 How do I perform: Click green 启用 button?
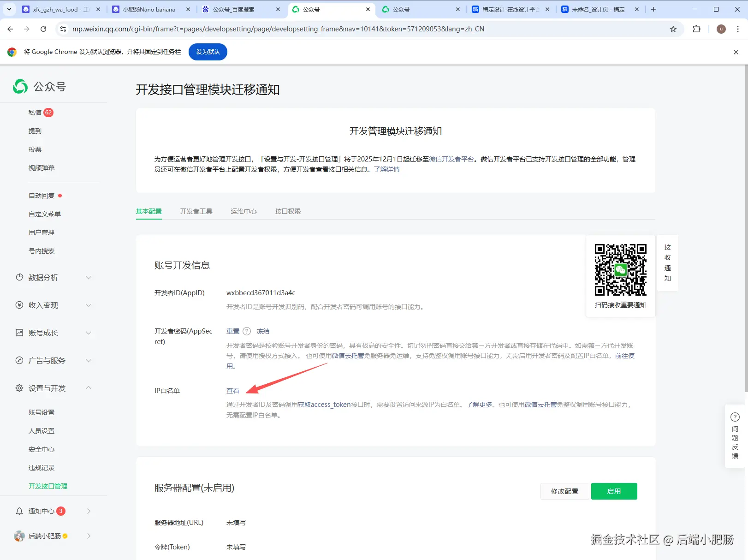614,491
